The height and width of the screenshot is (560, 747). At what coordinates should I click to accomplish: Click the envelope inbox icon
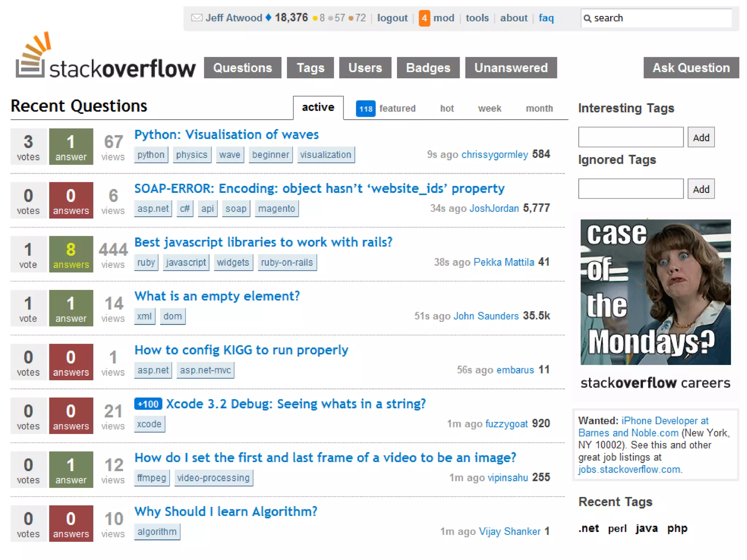(x=197, y=17)
